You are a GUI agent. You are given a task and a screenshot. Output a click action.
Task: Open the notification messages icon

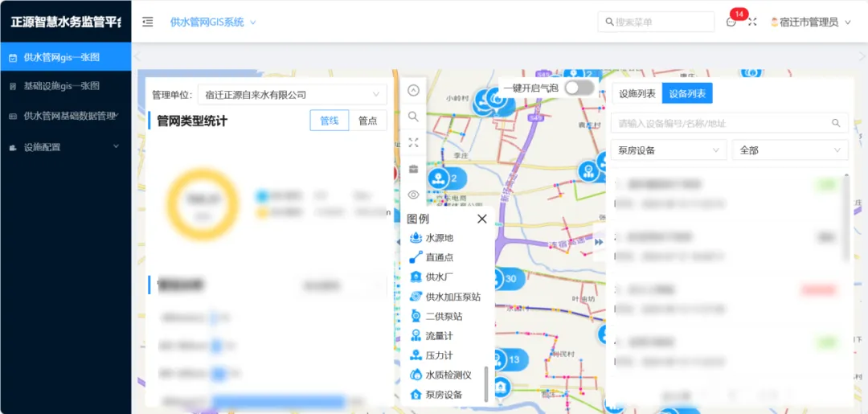(x=731, y=23)
